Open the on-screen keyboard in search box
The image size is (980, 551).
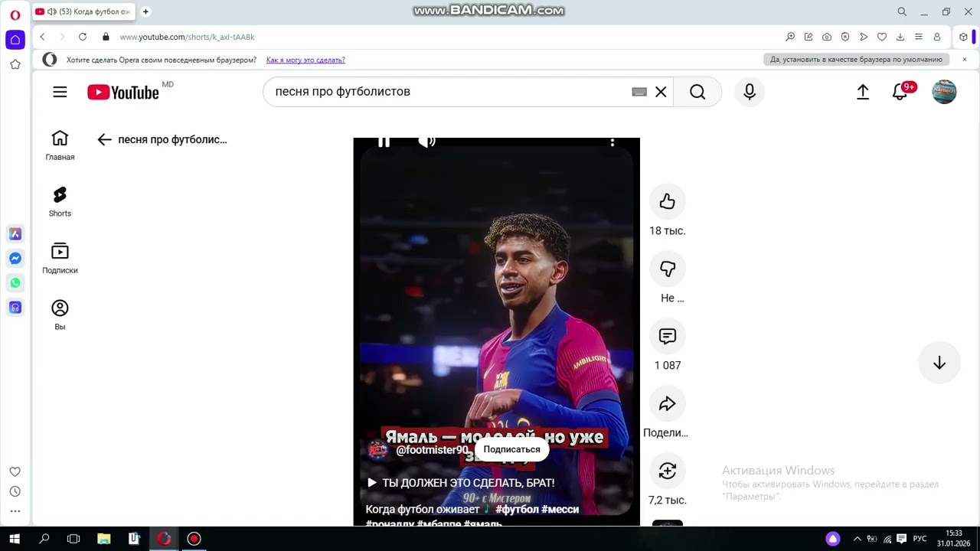pos(639,92)
